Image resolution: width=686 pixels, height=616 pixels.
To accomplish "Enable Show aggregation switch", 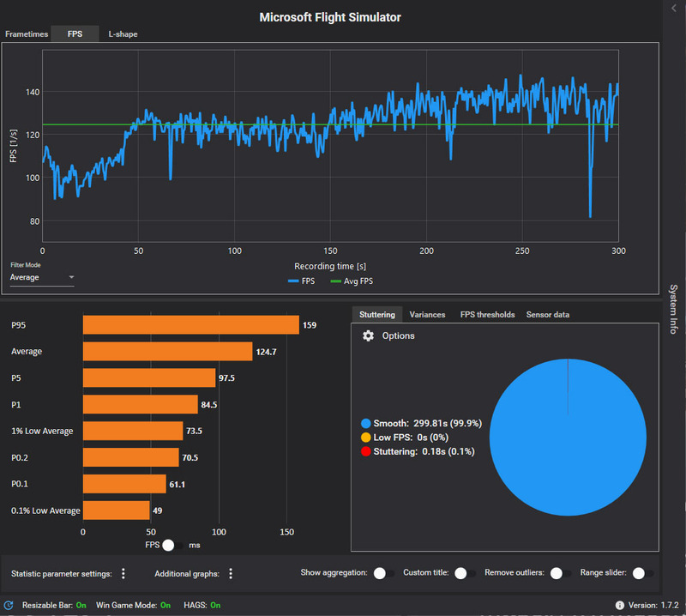I will [383, 573].
